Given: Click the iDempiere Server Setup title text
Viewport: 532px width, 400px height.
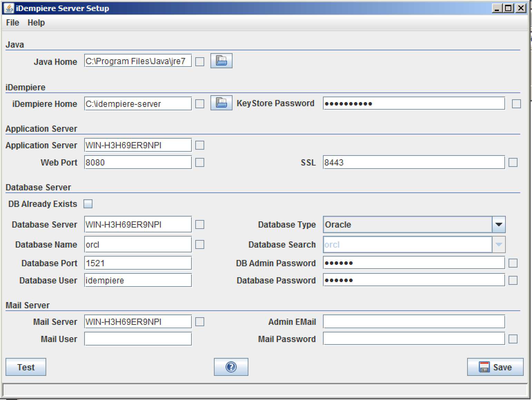Looking at the screenshot, I should coord(62,8).
